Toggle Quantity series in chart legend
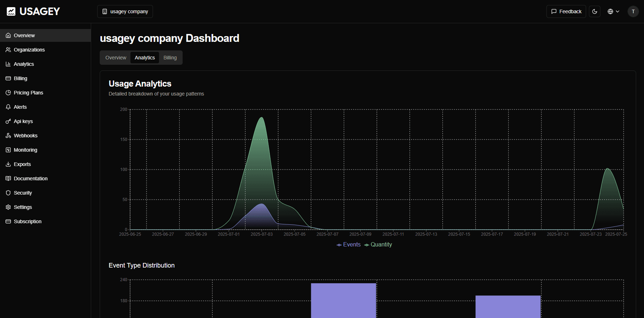 click(x=378, y=245)
